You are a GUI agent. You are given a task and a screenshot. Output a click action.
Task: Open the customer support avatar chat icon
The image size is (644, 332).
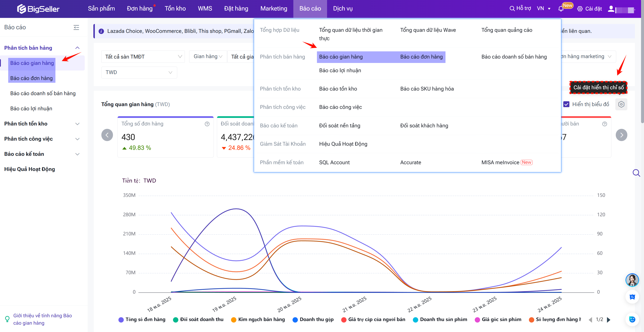632,280
